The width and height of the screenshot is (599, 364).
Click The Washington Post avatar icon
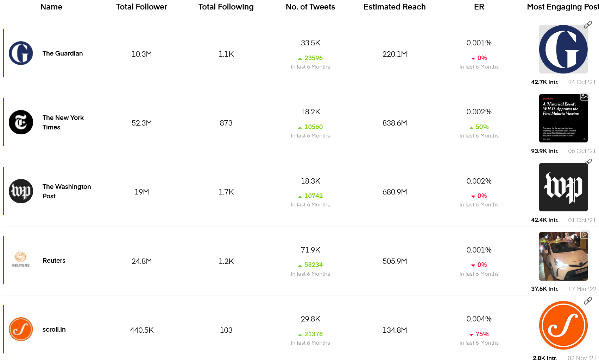pos(21,191)
